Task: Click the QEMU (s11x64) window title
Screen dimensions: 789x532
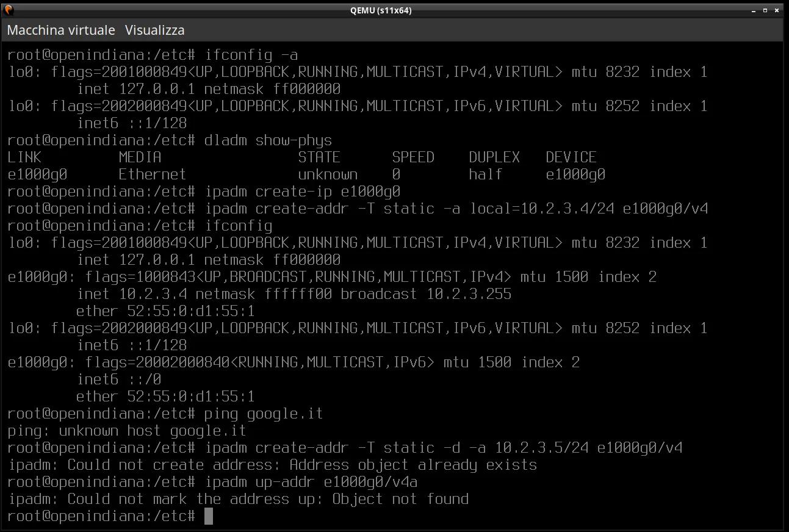Action: [380, 10]
